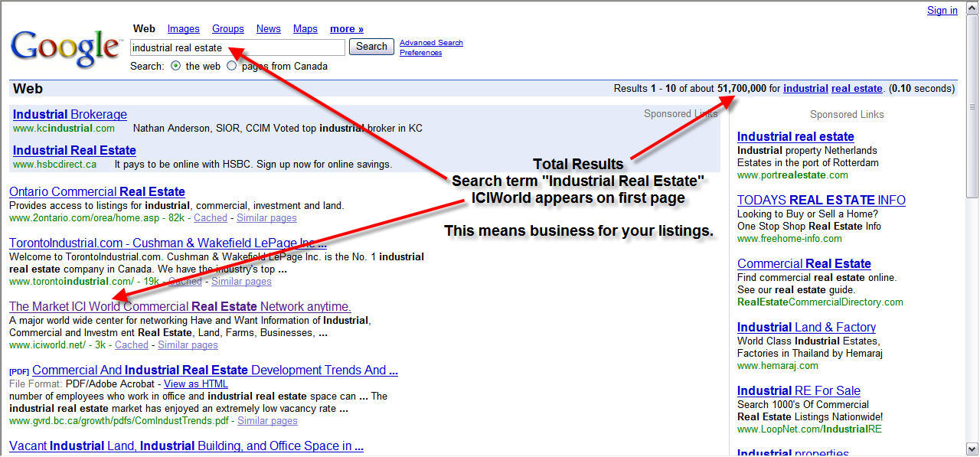Open Similar pages for torontoindustrial.com result
Image resolution: width=980 pixels, height=457 pixels.
click(241, 282)
